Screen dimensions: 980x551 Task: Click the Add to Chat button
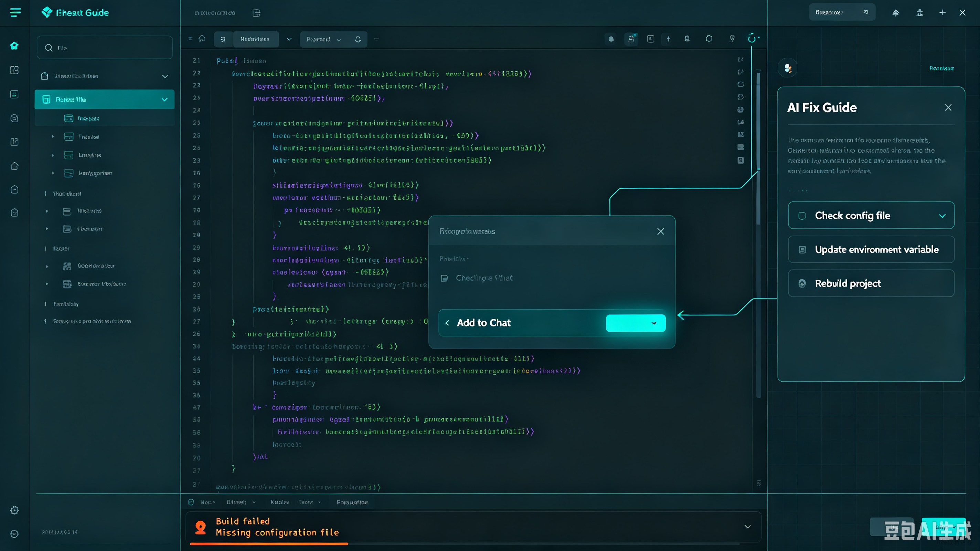coord(483,323)
